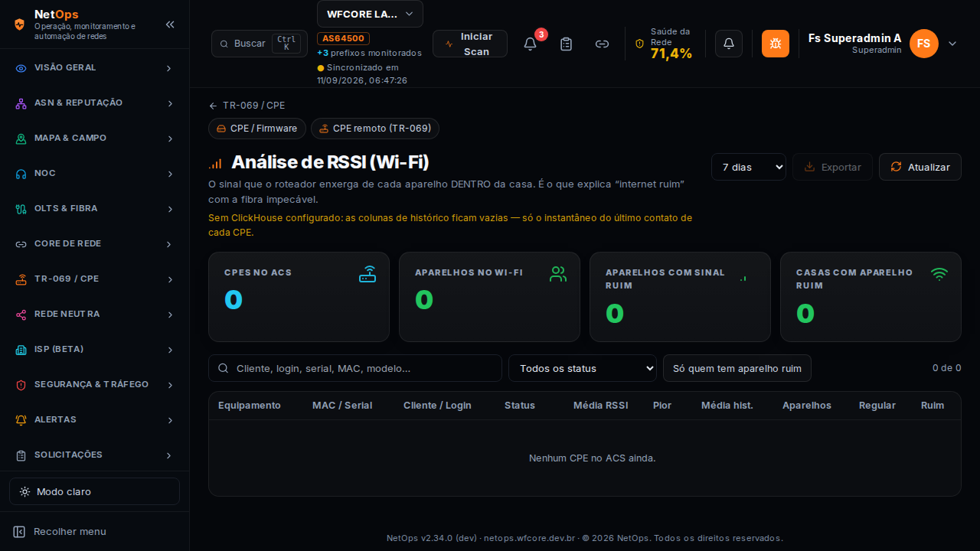The width and height of the screenshot is (980, 551).
Task: Click the Mapa & Campo person-pin icon
Action: point(21,139)
